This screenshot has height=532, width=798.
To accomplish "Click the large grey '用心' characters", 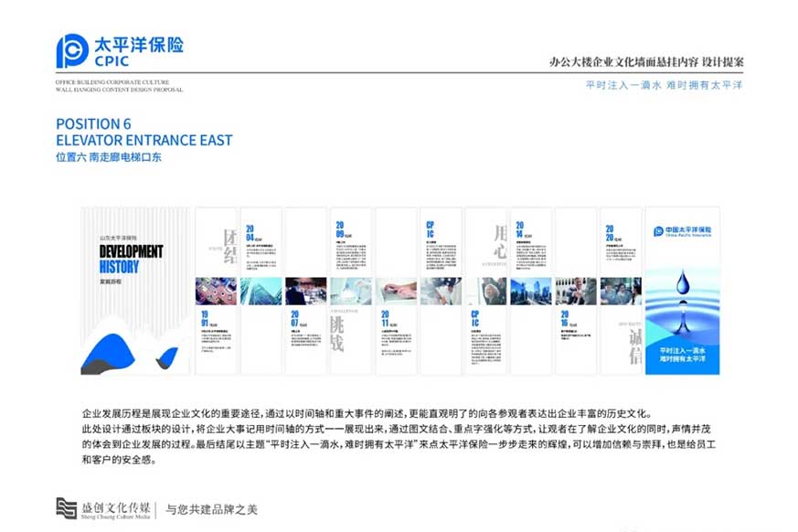I will tap(500, 242).
